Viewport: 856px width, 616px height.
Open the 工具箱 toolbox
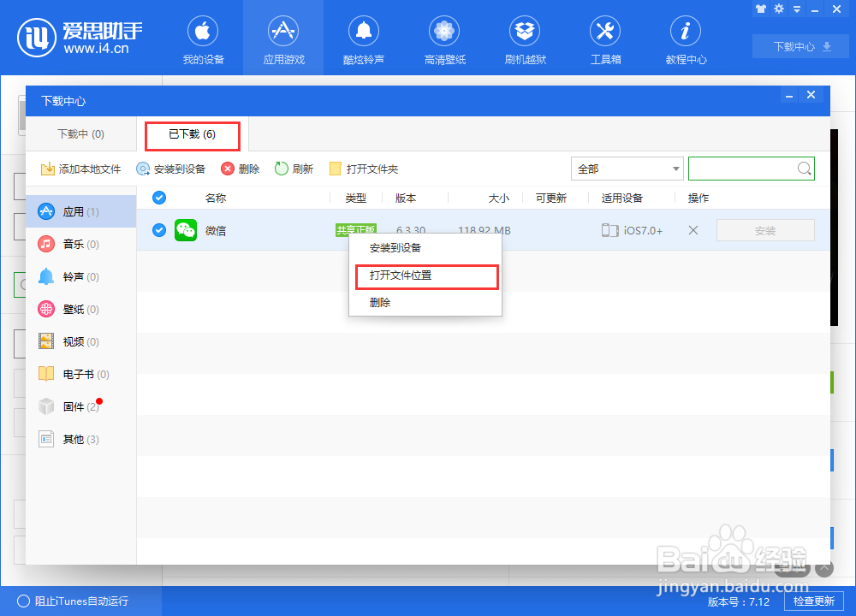[x=605, y=38]
